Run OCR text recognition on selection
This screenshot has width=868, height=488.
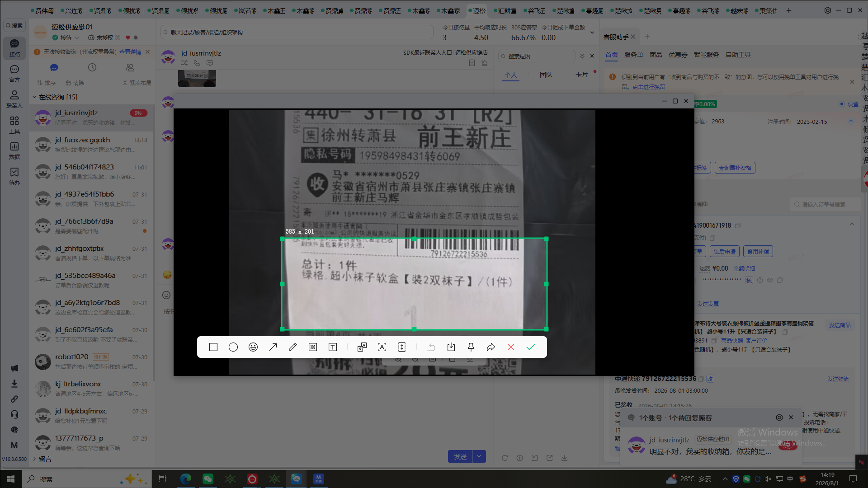[382, 347]
